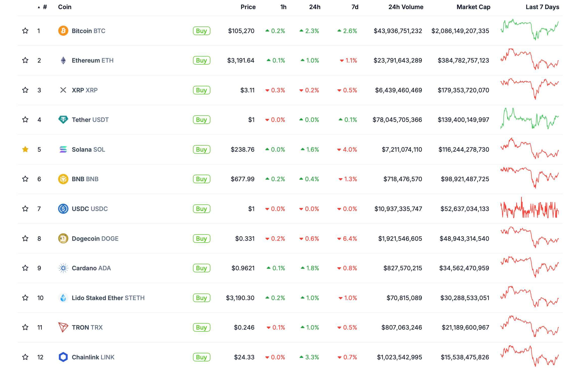Click the TRON logo icon
588x371 pixels.
click(63, 327)
